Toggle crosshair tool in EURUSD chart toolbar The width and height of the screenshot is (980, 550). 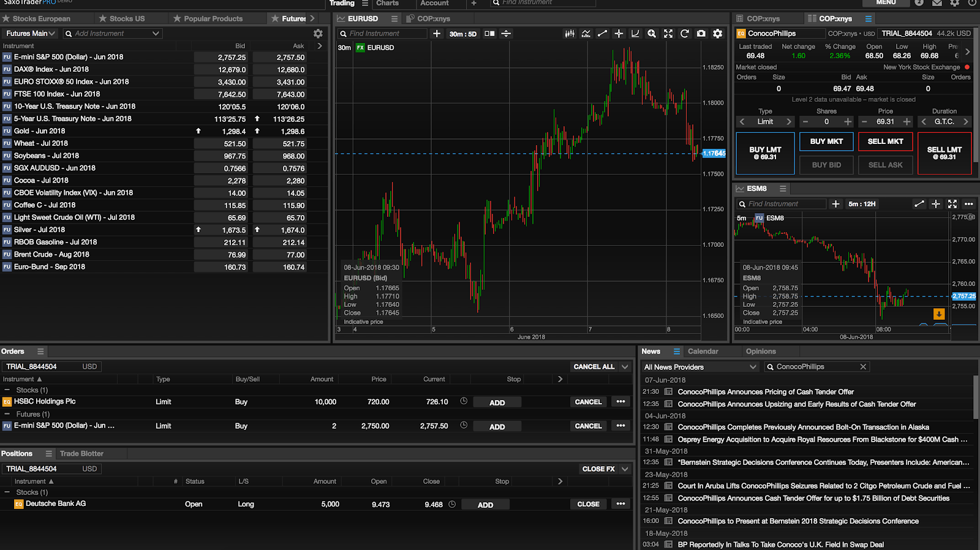pos(619,34)
